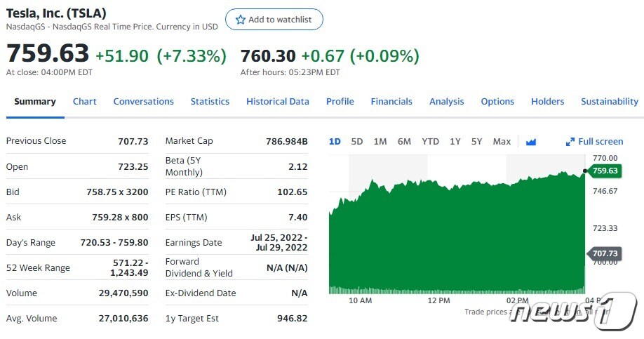Click the star icon to add to watchlist
Image resolution: width=644 pixels, height=339 pixels.
(x=241, y=20)
